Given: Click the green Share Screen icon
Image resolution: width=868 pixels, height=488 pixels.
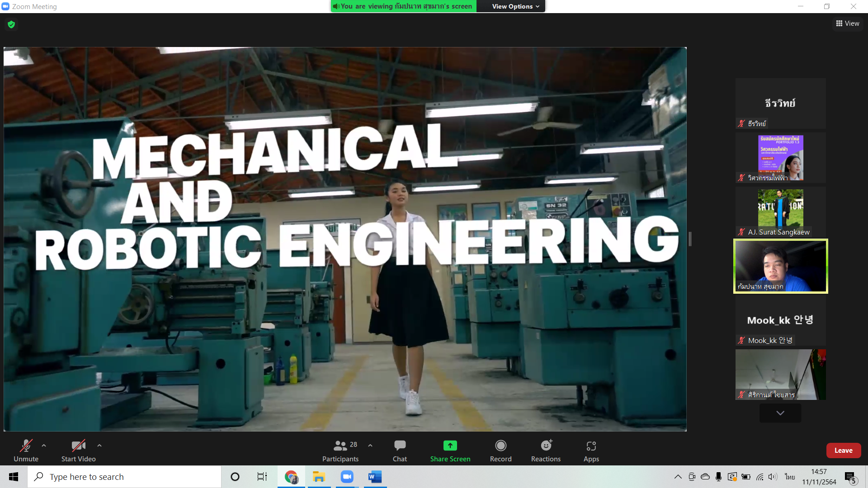Looking at the screenshot, I should pyautogui.click(x=450, y=446).
